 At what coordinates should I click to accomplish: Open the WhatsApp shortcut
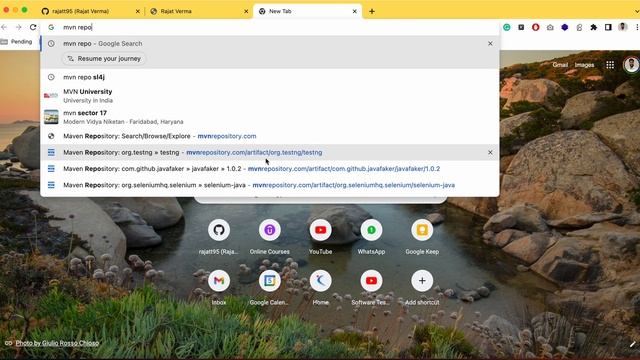point(371,236)
